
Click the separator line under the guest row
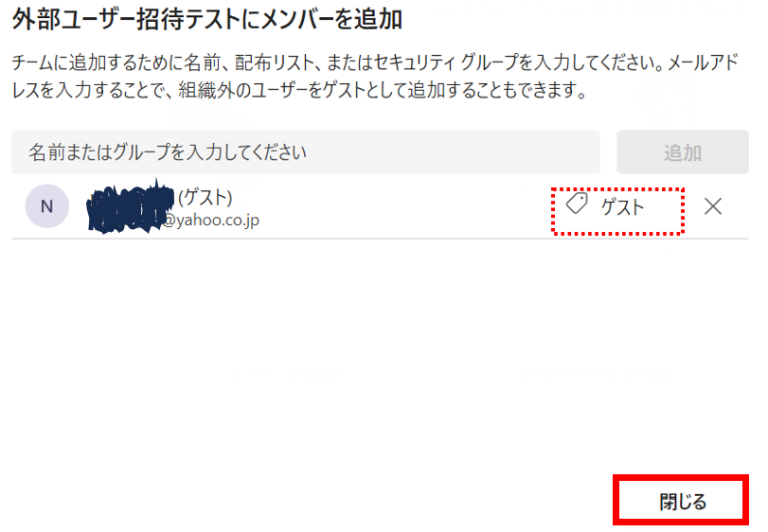point(380,239)
